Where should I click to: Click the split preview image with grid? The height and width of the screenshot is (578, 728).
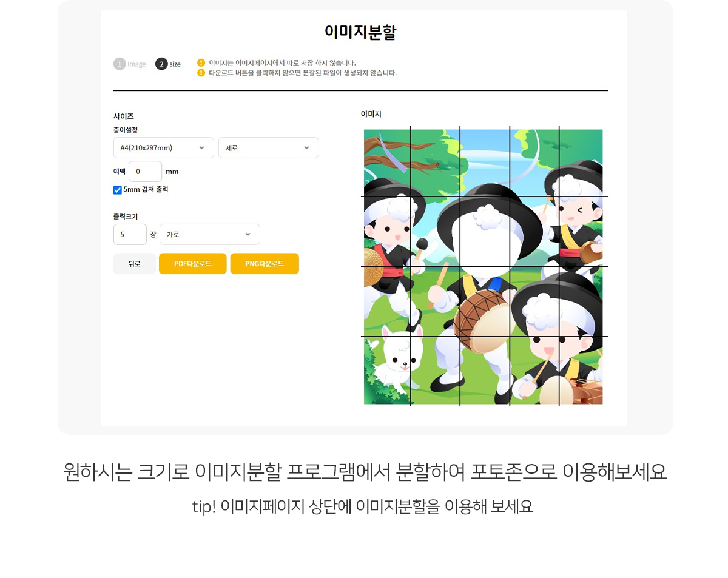484,266
